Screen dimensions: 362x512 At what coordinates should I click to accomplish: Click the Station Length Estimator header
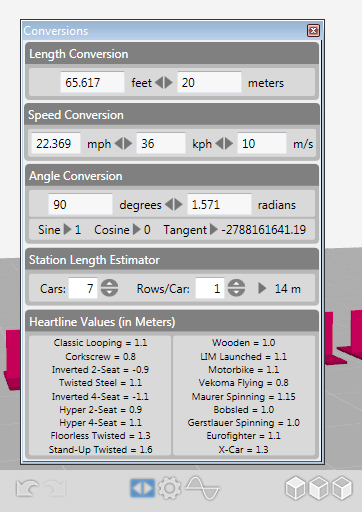pyautogui.click(x=172, y=260)
